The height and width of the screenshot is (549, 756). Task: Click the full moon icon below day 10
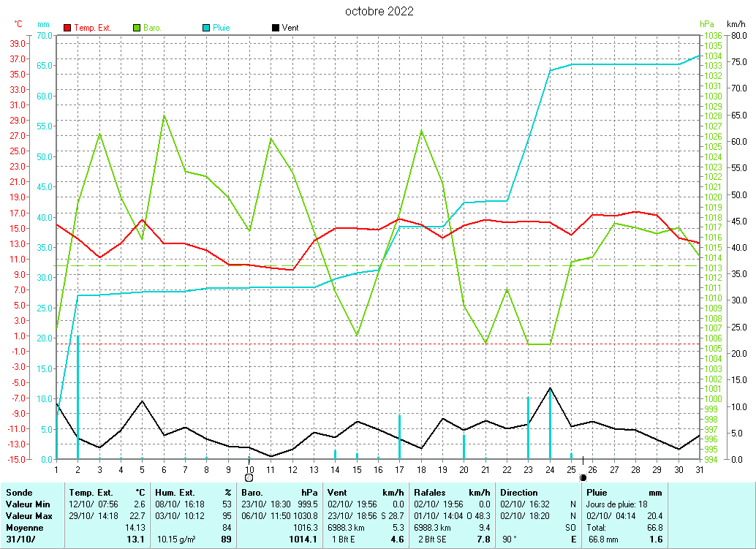tap(249, 477)
